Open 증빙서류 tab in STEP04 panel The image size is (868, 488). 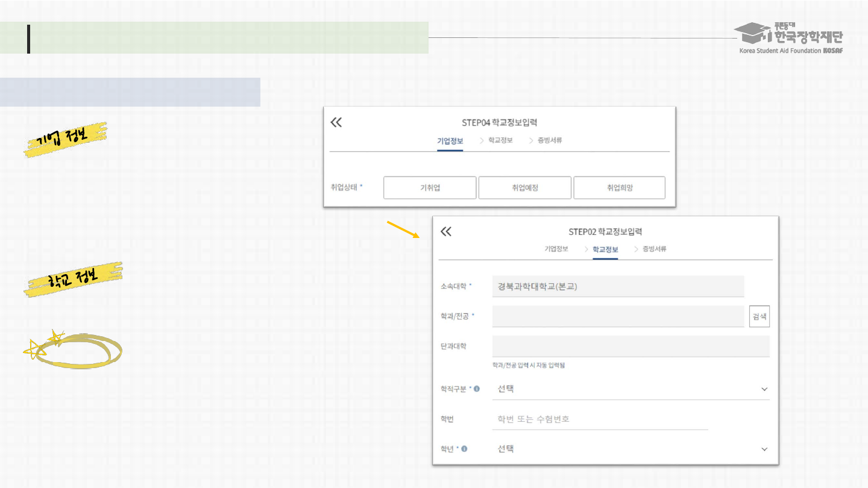point(549,141)
